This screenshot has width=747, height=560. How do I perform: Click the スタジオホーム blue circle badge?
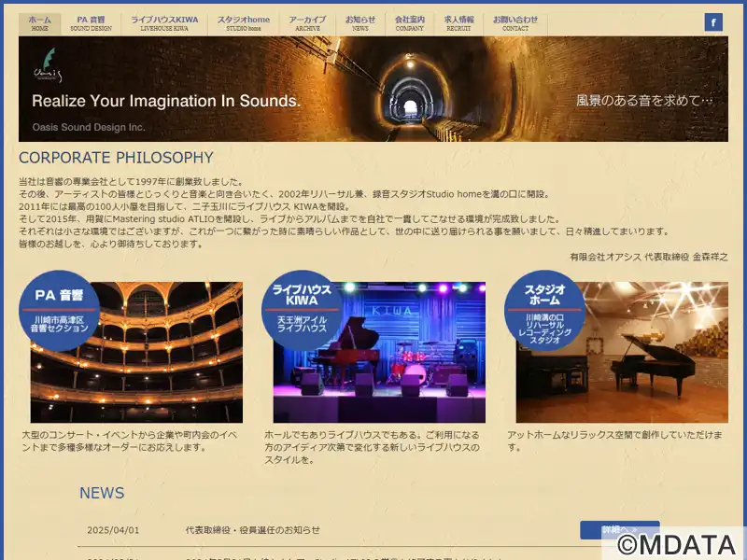pos(544,311)
